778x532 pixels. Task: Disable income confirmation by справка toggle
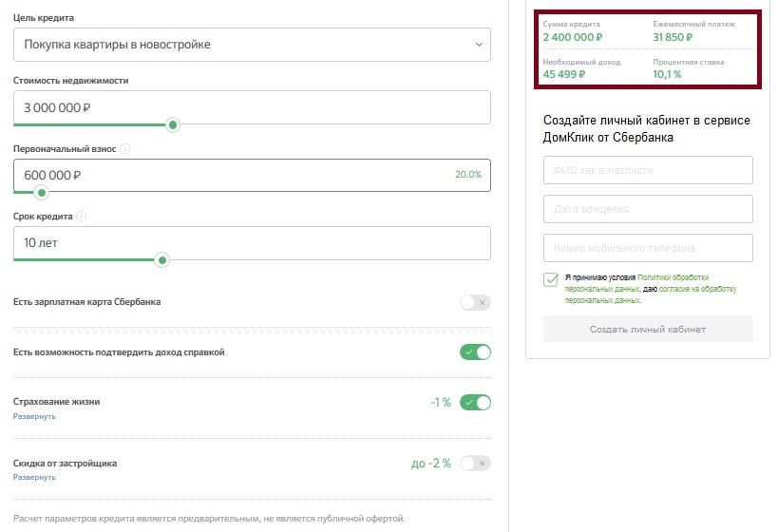[475, 352]
